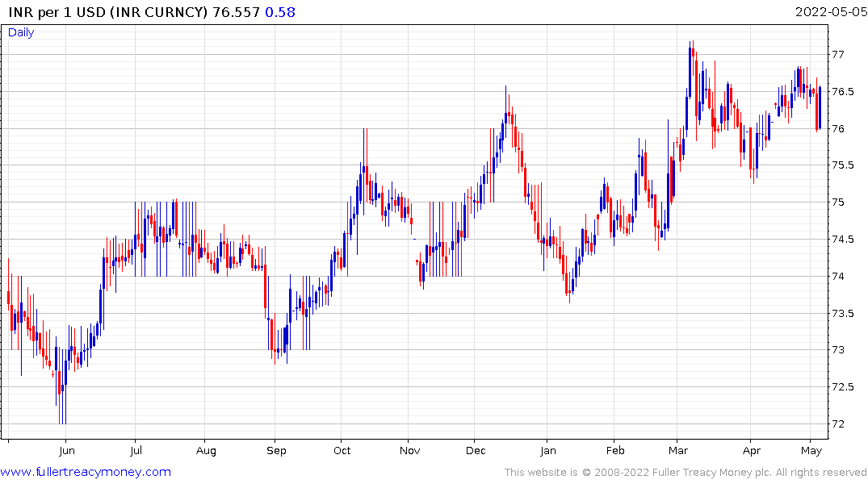The height and width of the screenshot is (484, 868).
Task: Click the Aug month label
Action: coord(206,451)
